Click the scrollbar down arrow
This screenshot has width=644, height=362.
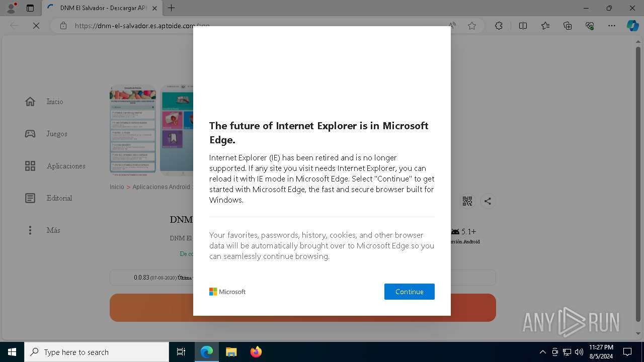(638, 333)
